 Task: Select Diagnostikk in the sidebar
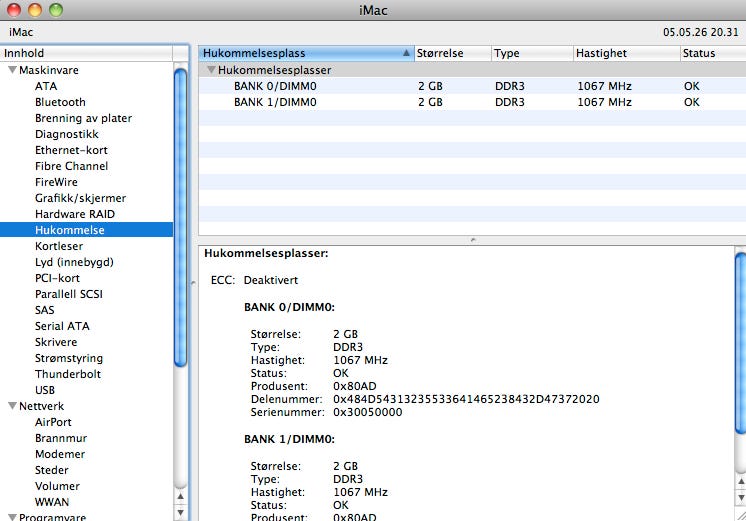pyautogui.click(x=67, y=134)
